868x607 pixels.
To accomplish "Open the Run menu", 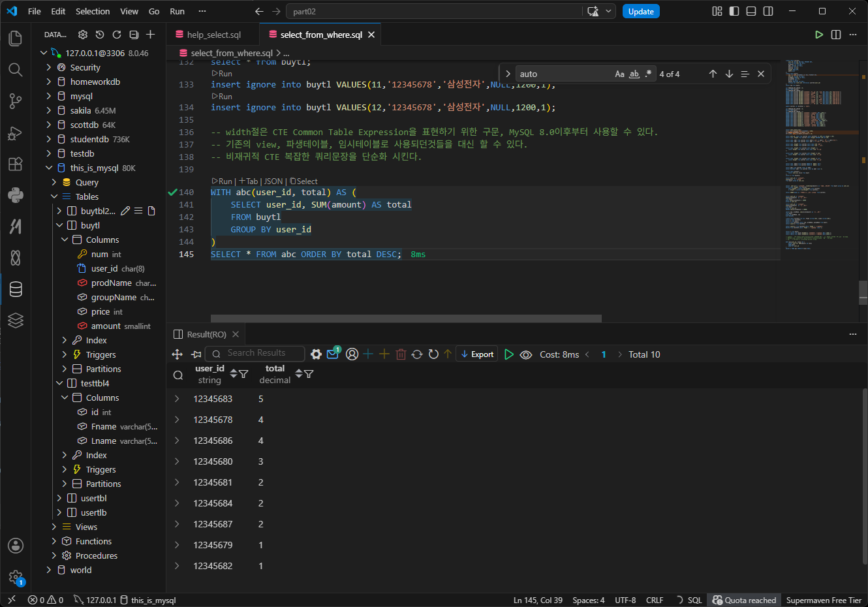I will point(177,11).
